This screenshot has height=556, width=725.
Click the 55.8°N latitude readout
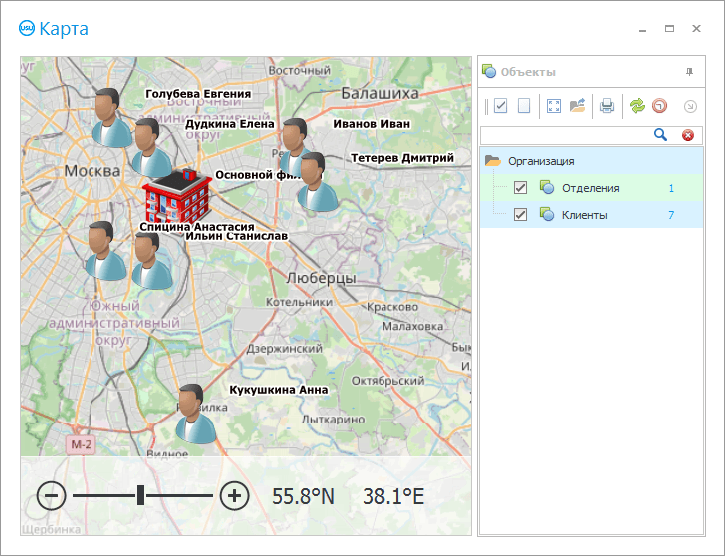coord(303,496)
